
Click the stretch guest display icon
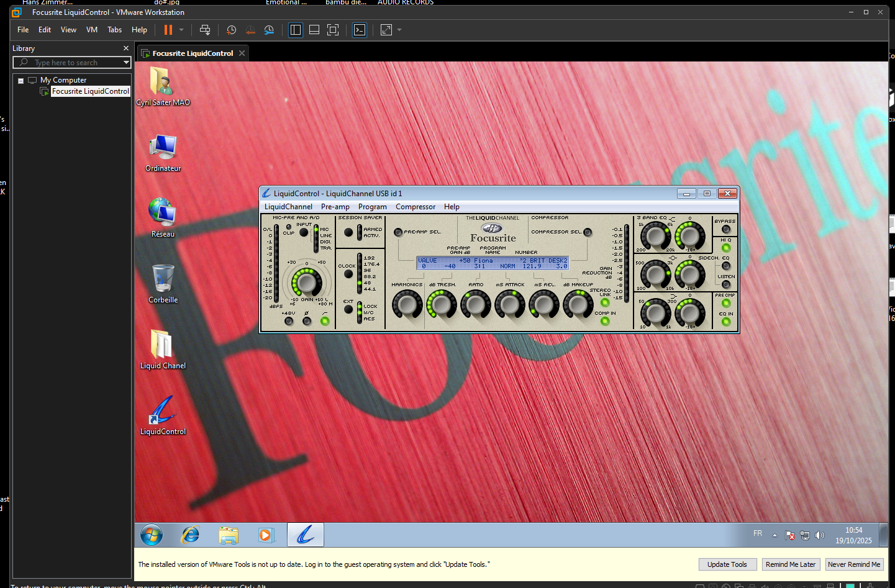[x=386, y=30]
